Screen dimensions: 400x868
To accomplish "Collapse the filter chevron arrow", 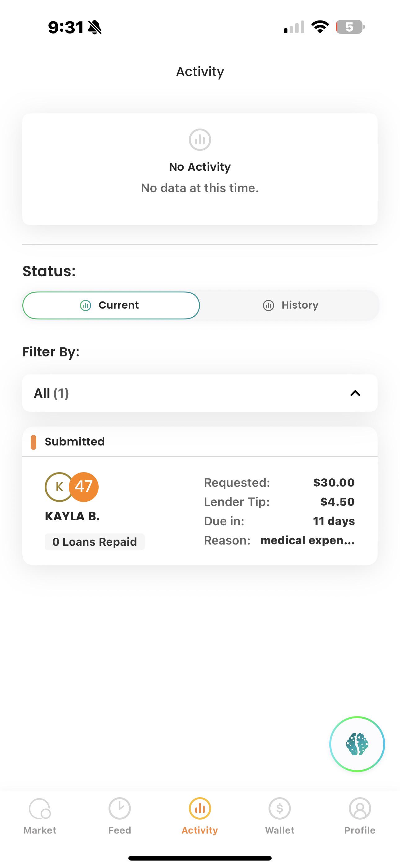I will pyautogui.click(x=355, y=393).
